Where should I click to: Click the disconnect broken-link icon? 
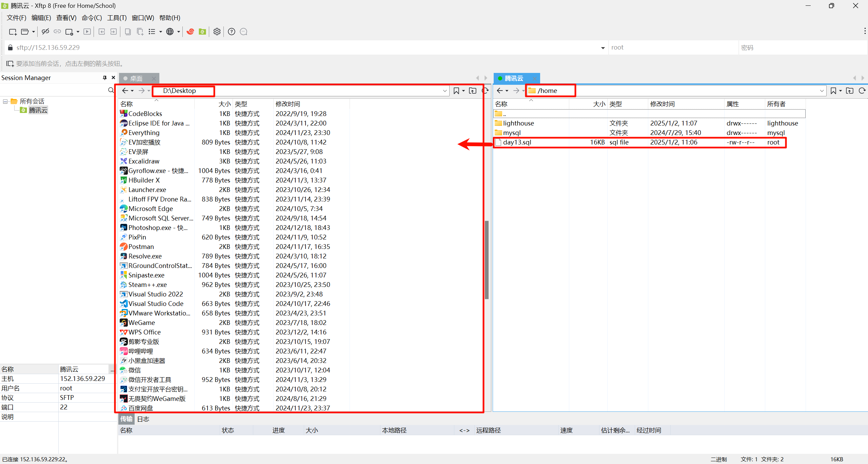click(45, 32)
